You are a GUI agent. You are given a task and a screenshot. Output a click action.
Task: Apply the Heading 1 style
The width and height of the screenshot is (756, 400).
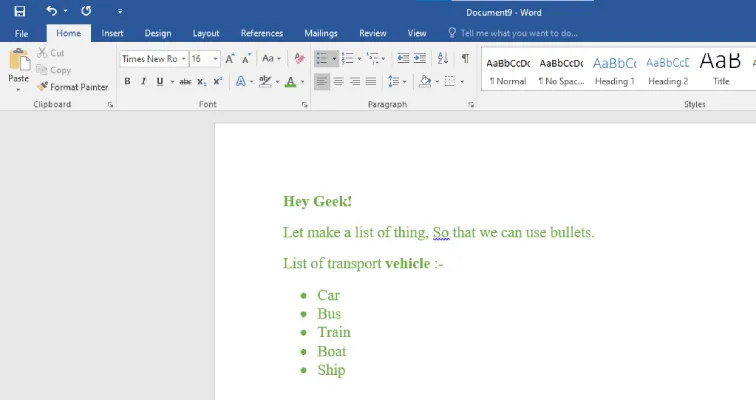point(614,69)
